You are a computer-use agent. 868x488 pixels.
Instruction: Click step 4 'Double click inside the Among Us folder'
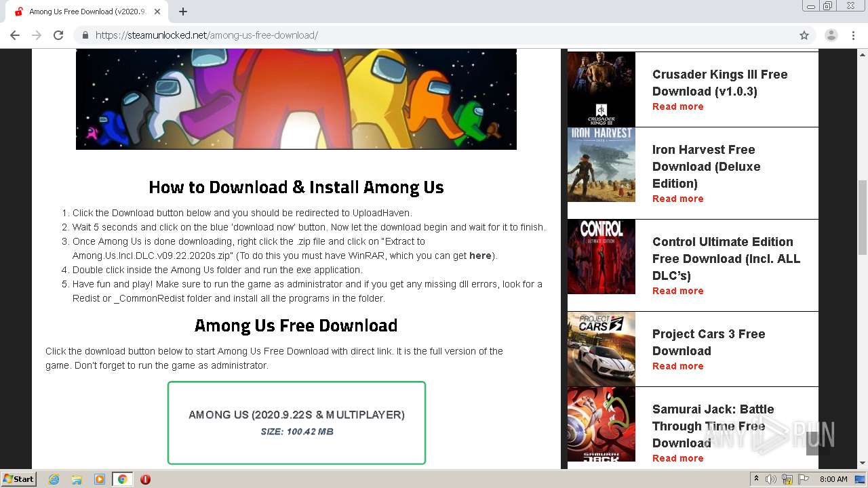[x=218, y=270]
